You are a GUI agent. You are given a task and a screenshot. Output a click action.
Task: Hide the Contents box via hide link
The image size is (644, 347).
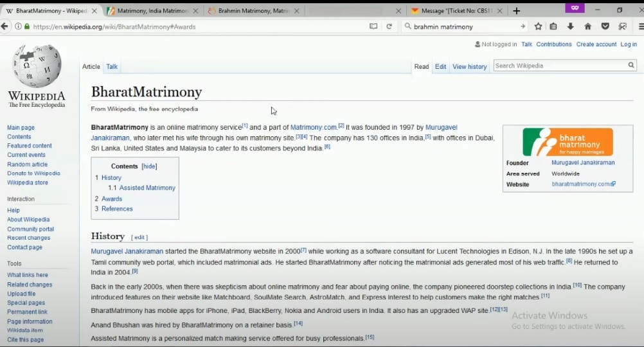point(149,166)
